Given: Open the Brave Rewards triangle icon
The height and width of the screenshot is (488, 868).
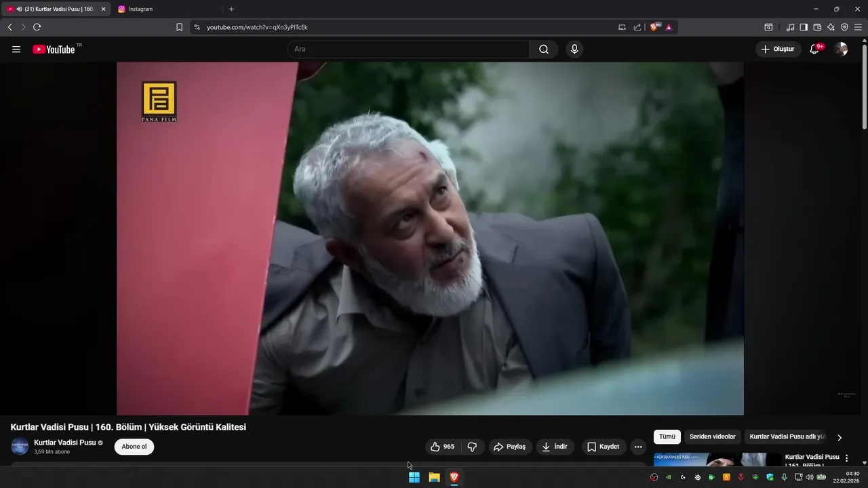Looking at the screenshot, I should pyautogui.click(x=669, y=27).
